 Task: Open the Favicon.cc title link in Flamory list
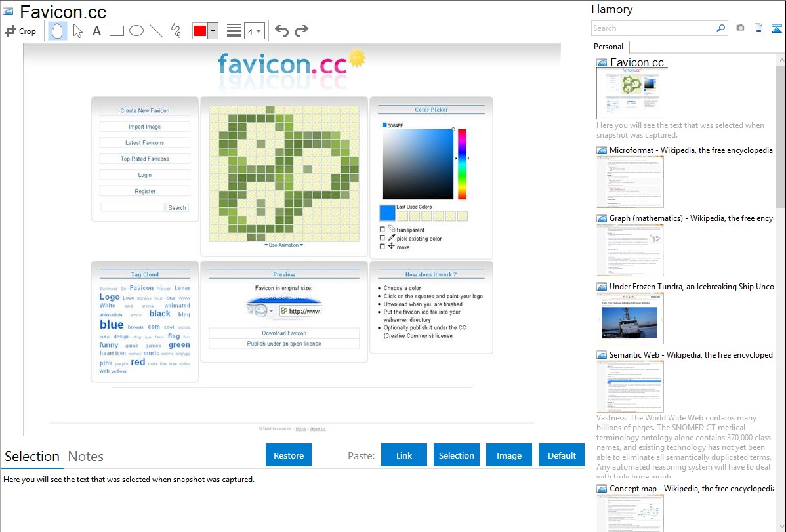[636, 63]
